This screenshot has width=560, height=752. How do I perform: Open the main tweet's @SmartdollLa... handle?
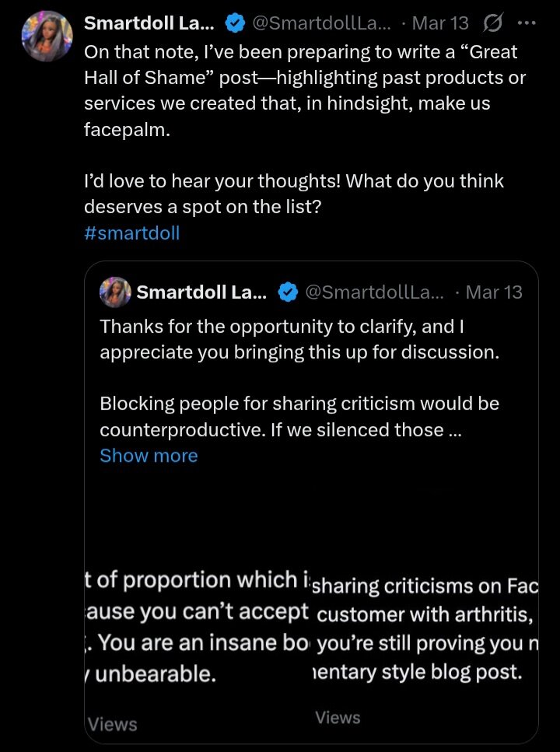tap(321, 23)
